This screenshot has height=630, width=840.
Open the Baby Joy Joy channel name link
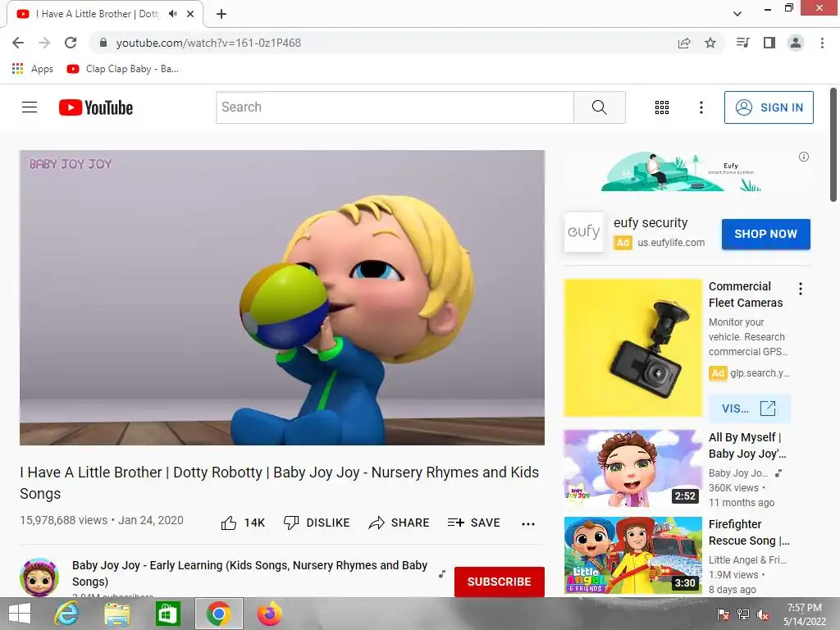[249, 573]
